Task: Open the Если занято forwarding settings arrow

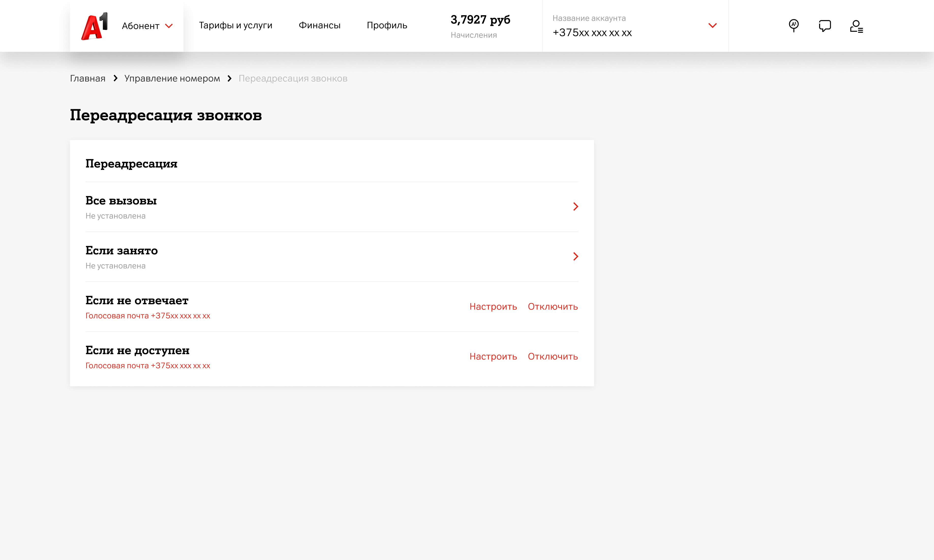Action: point(575,257)
